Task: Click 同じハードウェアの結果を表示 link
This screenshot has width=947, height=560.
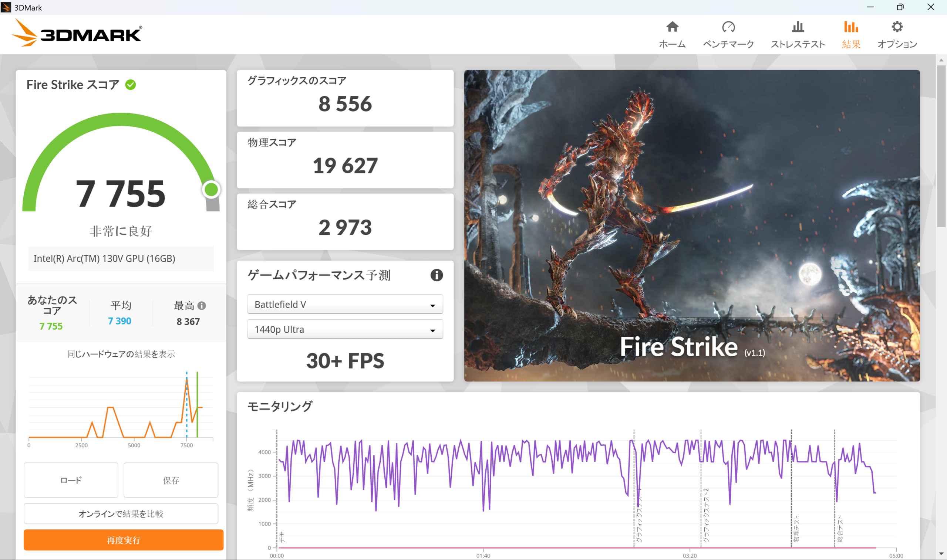Action: [121, 354]
